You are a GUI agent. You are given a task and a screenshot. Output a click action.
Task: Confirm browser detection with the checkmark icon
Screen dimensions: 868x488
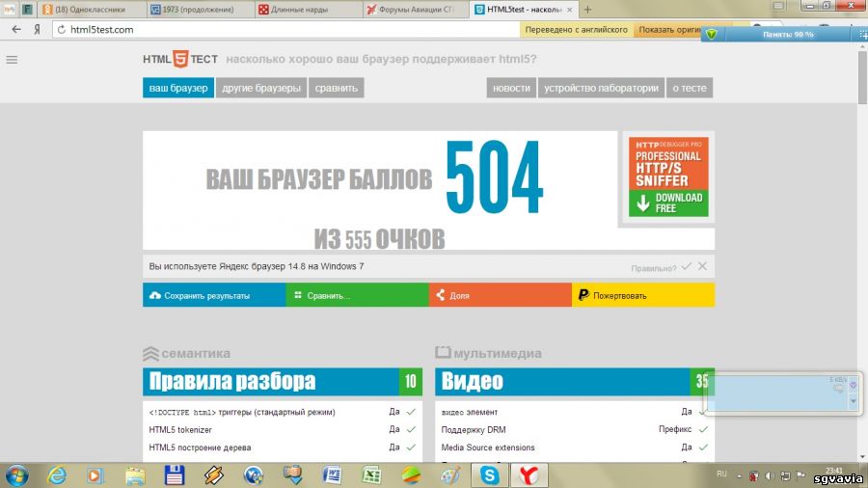[687, 266]
